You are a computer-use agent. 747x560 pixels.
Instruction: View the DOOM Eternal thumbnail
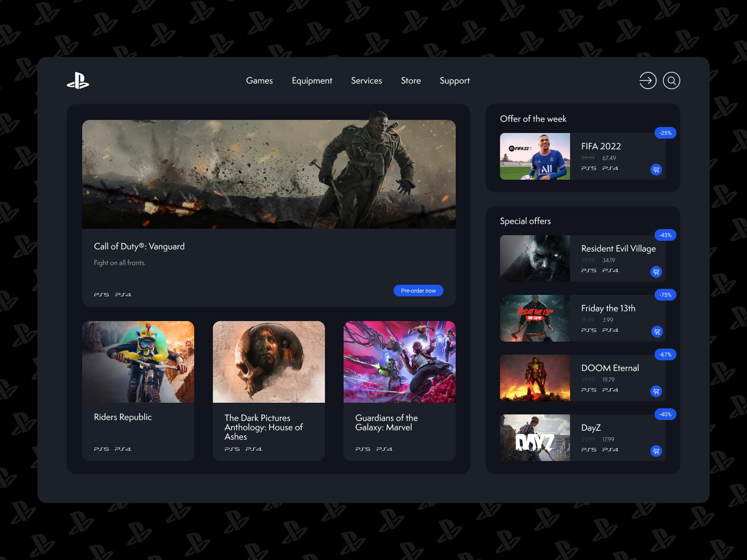click(x=535, y=378)
